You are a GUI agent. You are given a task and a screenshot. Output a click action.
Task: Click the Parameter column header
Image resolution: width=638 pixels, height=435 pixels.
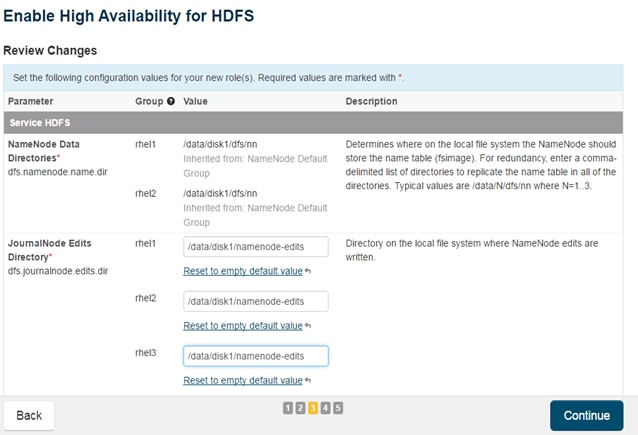tap(30, 101)
